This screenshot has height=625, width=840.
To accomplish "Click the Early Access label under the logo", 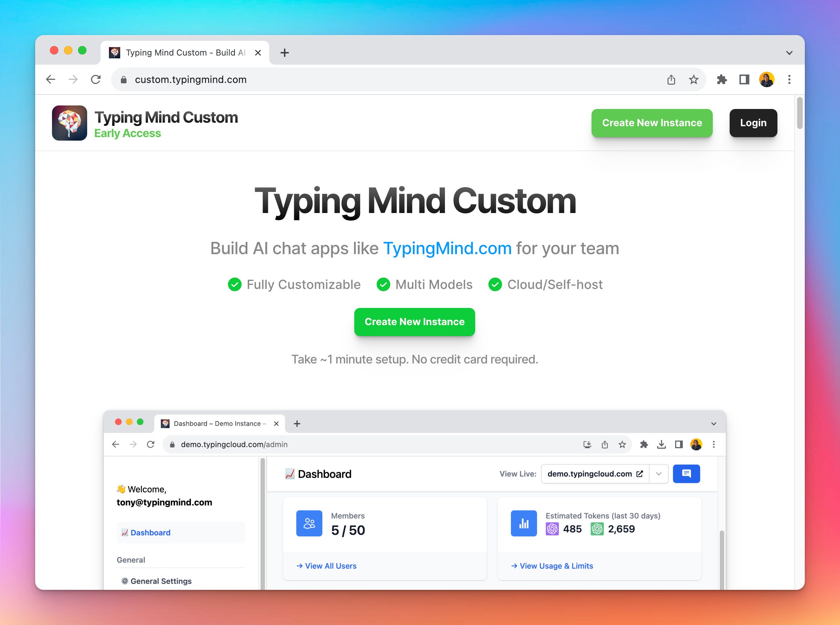I will [128, 133].
